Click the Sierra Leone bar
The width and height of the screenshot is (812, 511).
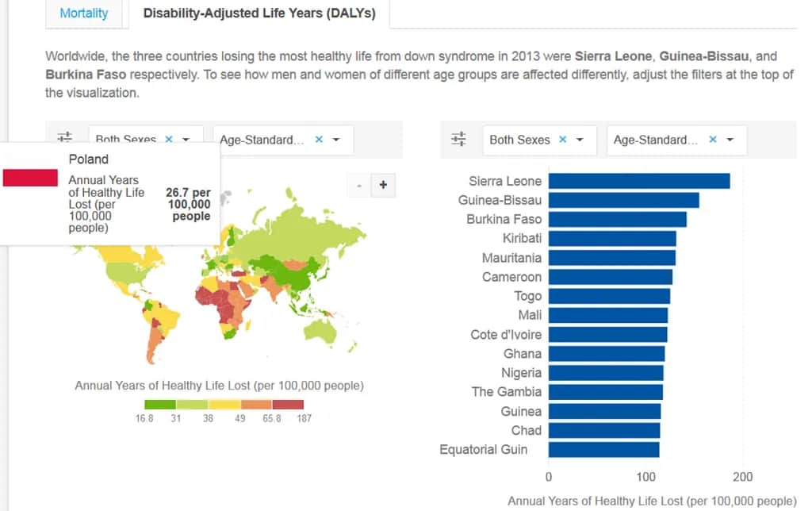[x=638, y=181]
